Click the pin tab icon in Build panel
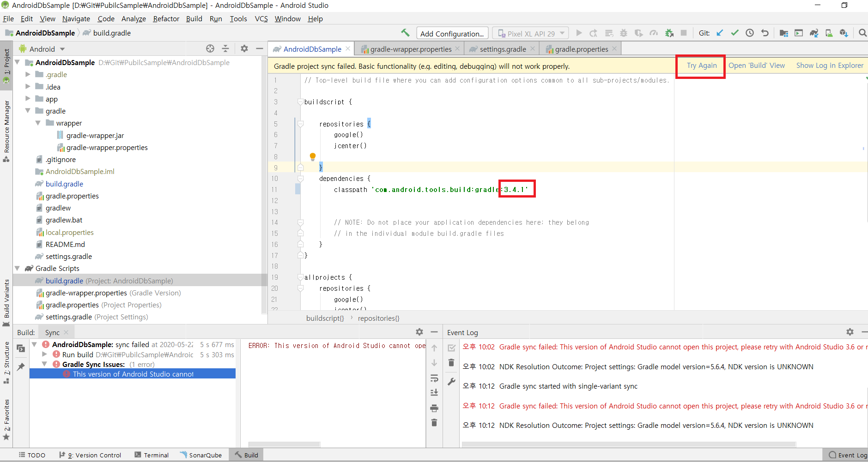 click(21, 367)
